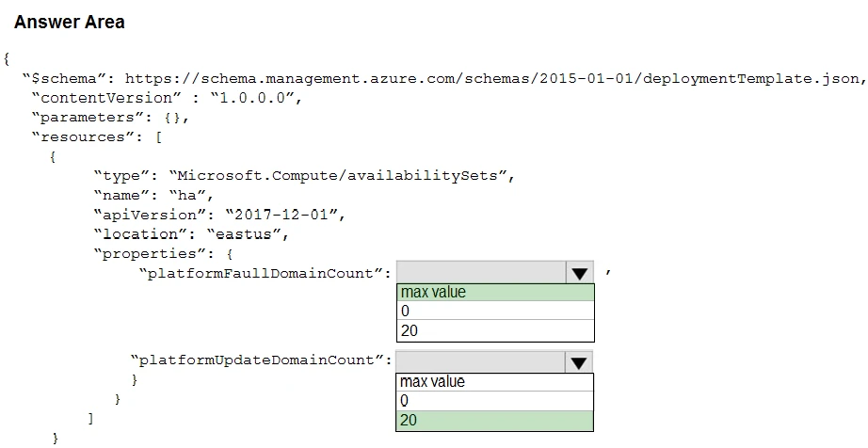
Task: Choose "20" for platformUpdateDomainCount
Action: tap(495, 421)
